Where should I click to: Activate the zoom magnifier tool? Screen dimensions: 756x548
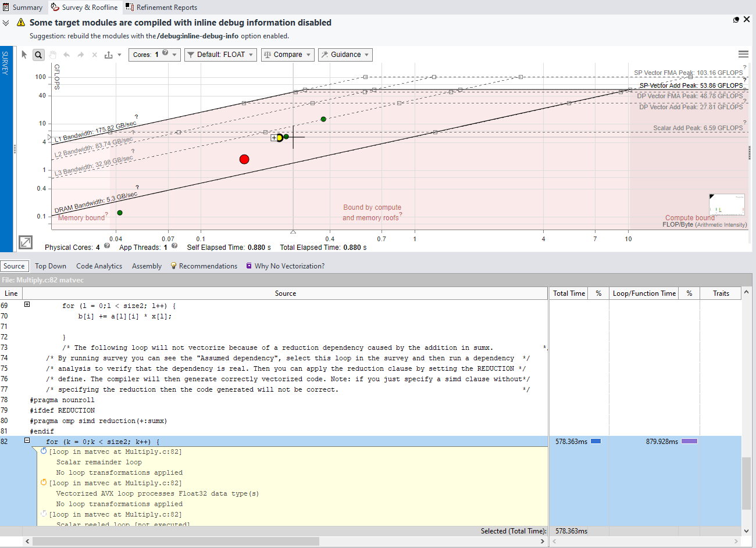[38, 55]
